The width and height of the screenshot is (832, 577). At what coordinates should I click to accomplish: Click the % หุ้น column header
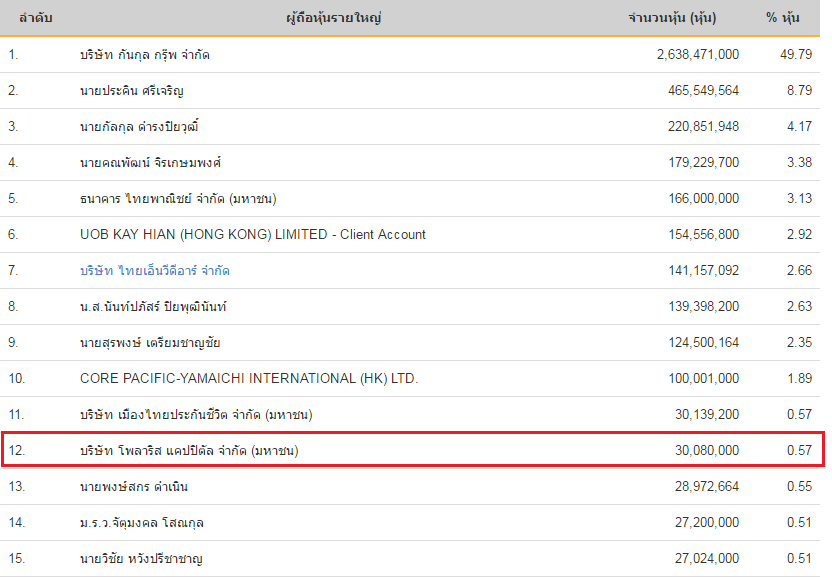click(783, 18)
